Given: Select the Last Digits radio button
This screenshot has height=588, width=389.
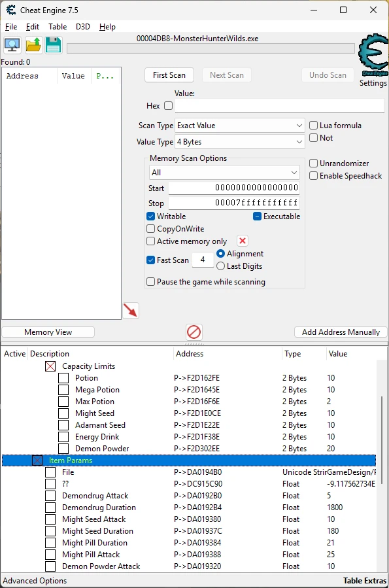Looking at the screenshot, I should click(x=221, y=266).
